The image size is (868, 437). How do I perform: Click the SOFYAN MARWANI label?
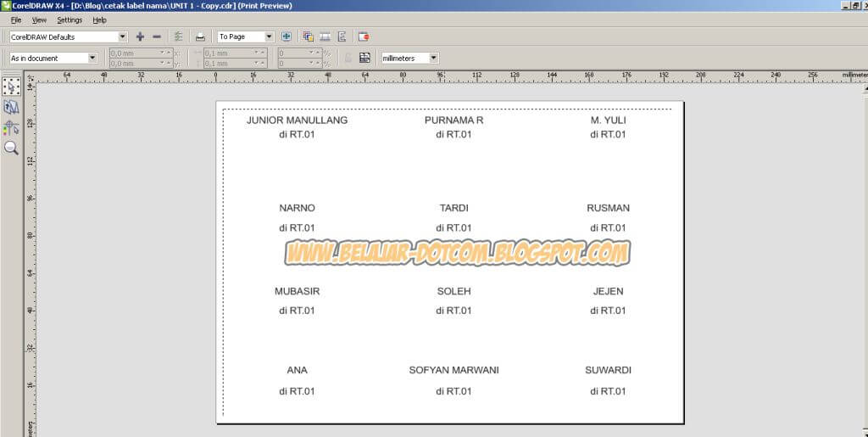click(454, 370)
